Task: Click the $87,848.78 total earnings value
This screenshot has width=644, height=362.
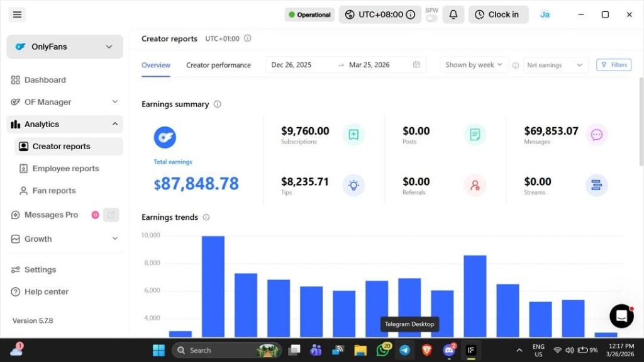Action: [196, 183]
